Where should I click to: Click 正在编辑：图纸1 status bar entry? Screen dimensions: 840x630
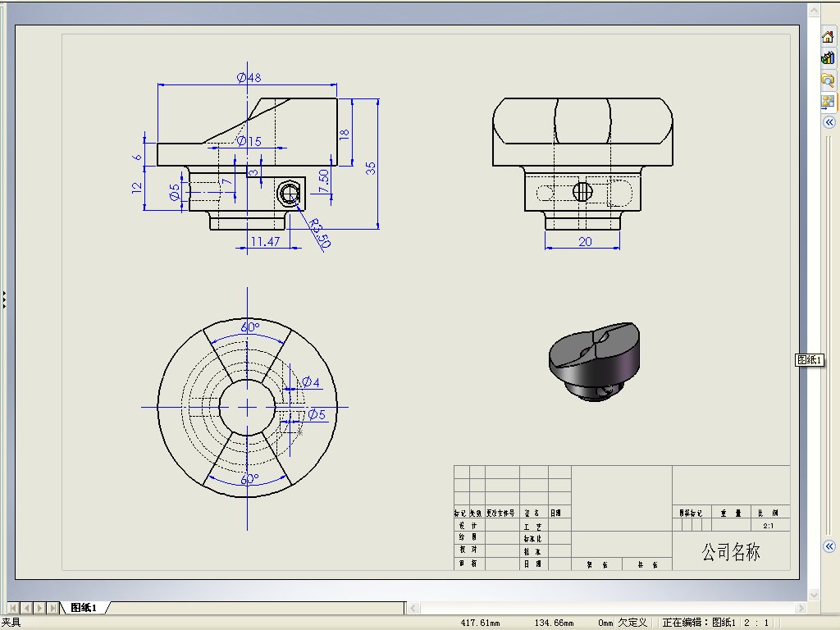click(699, 623)
